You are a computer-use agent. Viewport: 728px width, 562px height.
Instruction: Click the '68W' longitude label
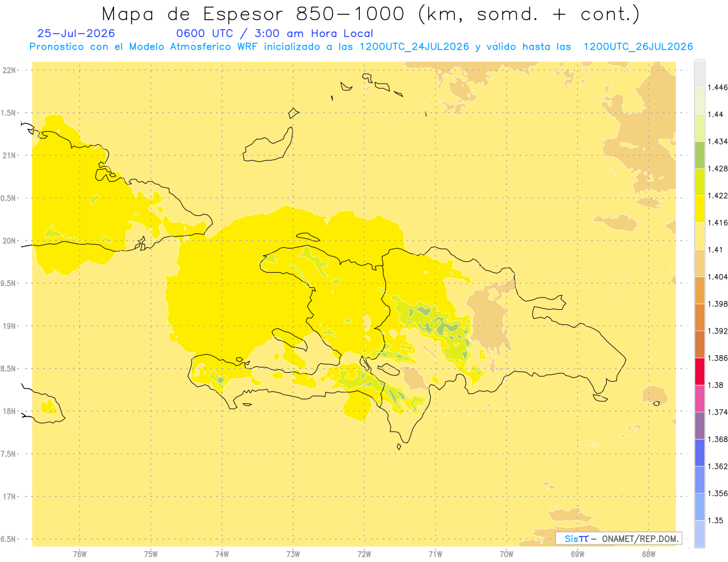[649, 554]
